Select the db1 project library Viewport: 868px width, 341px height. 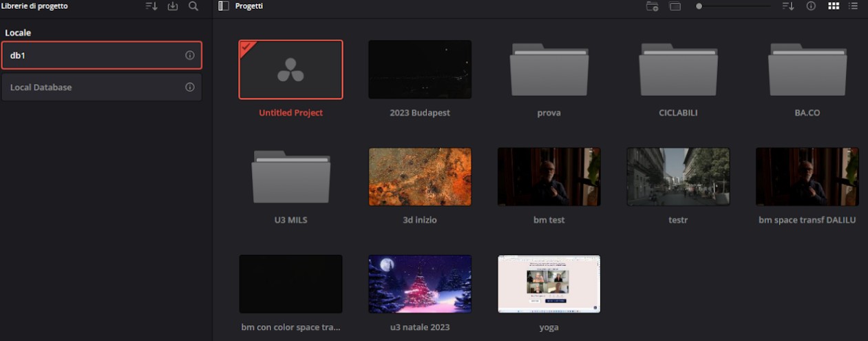102,55
